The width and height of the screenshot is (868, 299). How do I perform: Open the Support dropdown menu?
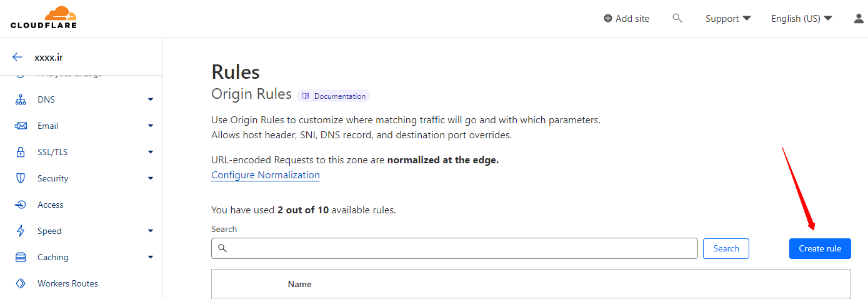click(727, 19)
